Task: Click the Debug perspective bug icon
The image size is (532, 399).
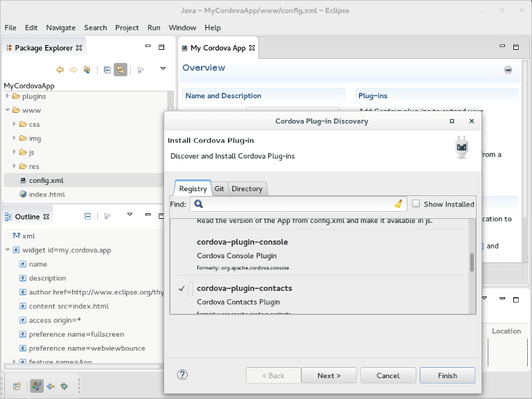Action: [64, 386]
